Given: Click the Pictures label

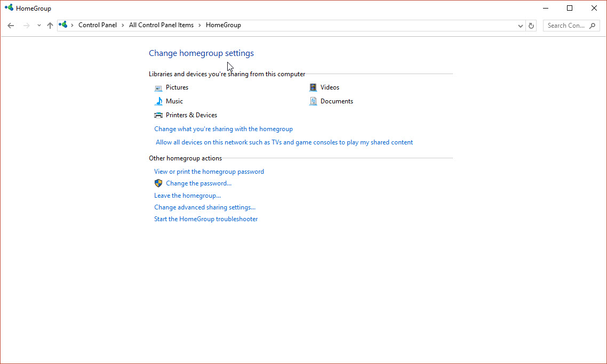Looking at the screenshot, I should click(x=177, y=87).
